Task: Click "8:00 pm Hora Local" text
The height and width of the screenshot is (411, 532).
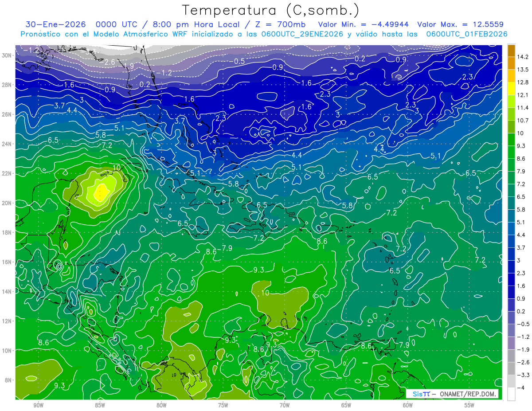Action: pyautogui.click(x=196, y=24)
